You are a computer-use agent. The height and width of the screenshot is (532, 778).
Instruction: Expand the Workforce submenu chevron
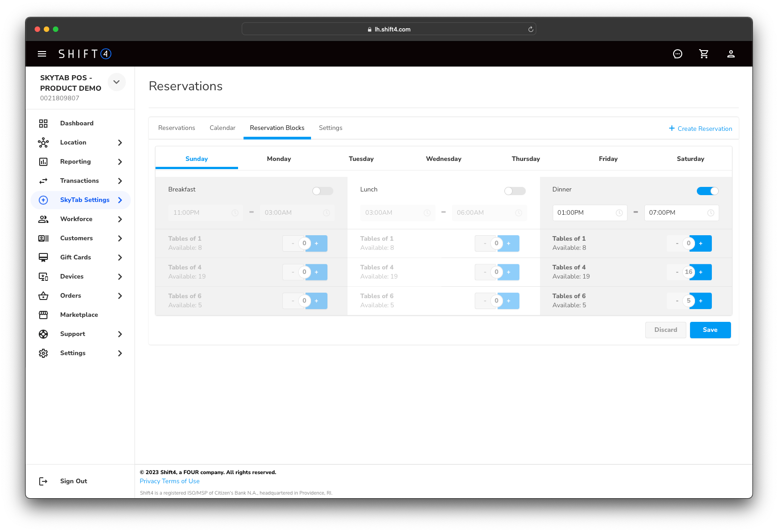tap(120, 219)
